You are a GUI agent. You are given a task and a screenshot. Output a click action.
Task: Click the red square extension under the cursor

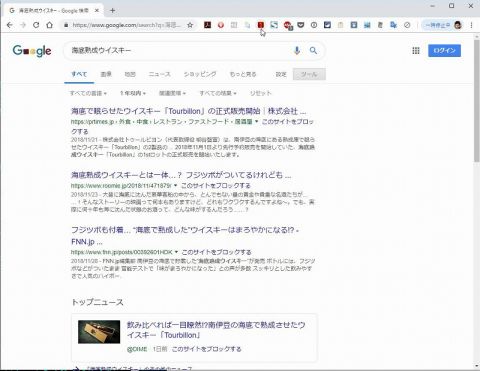point(261,25)
